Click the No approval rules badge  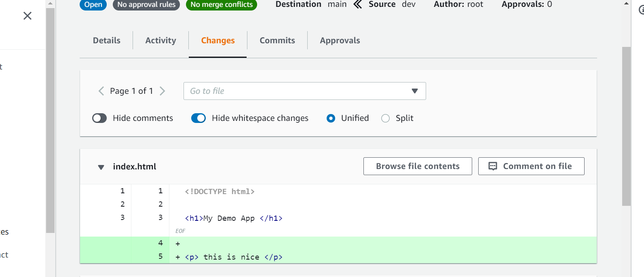(x=146, y=4)
